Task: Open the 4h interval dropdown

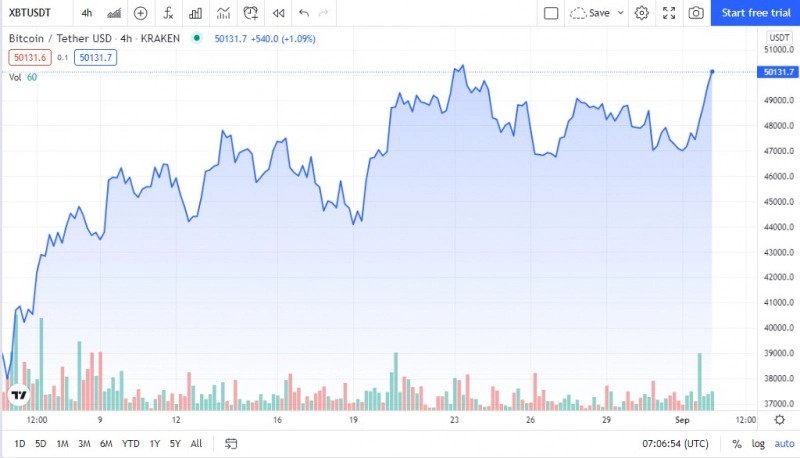Action: [87, 13]
